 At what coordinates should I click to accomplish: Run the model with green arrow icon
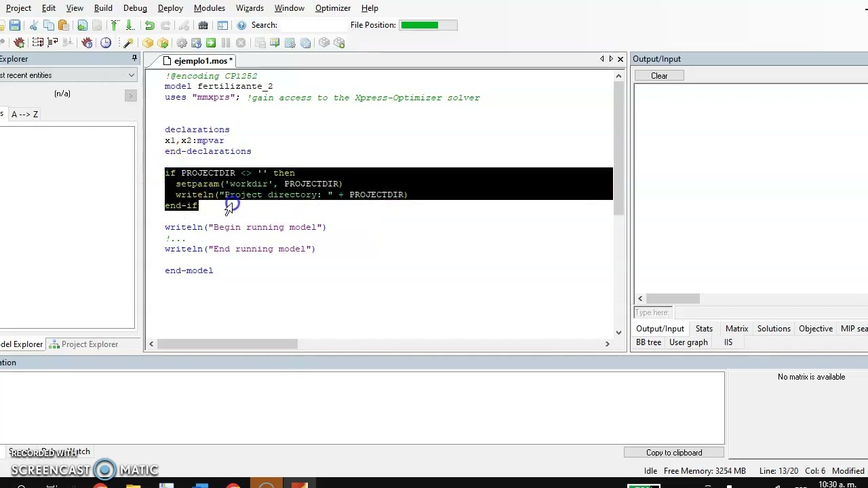tap(211, 43)
